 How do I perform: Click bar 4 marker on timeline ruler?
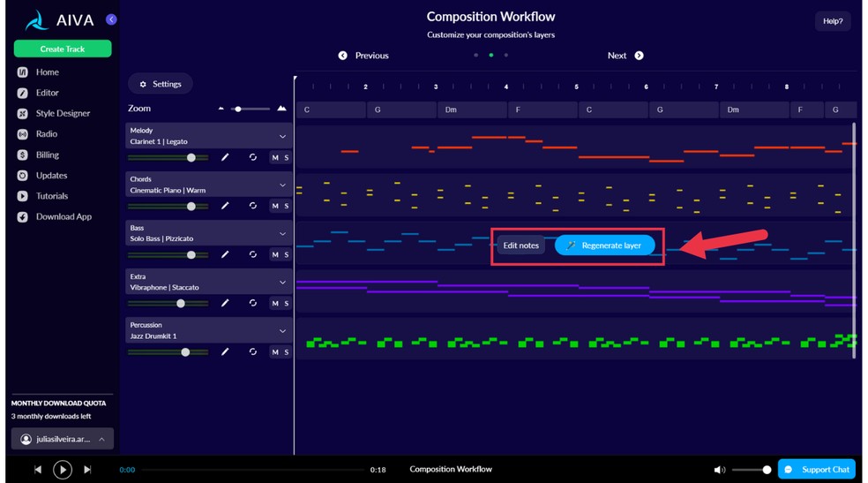(506, 87)
